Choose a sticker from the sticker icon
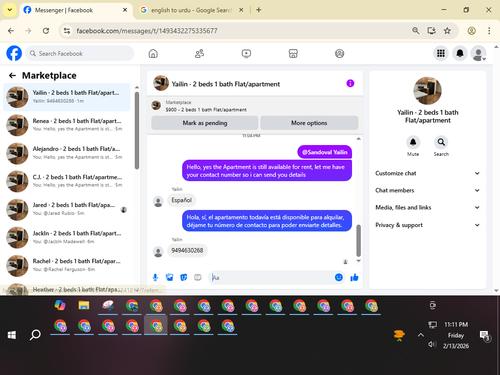Viewport: 500px width, 375px height. [184, 277]
